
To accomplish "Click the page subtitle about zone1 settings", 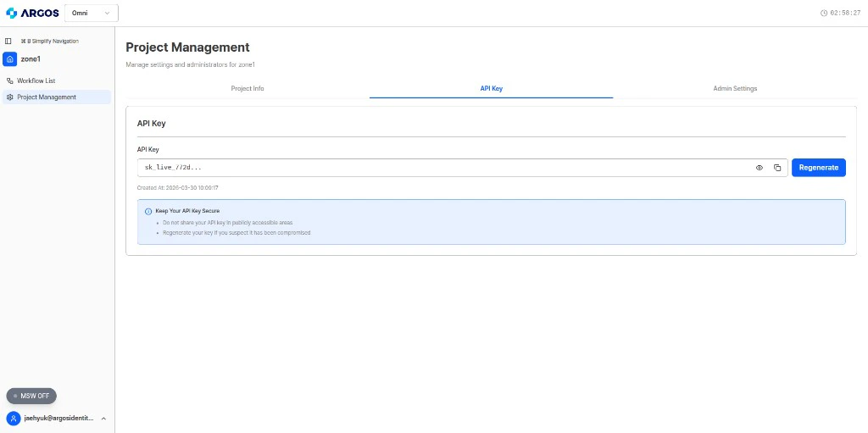I will coord(191,64).
